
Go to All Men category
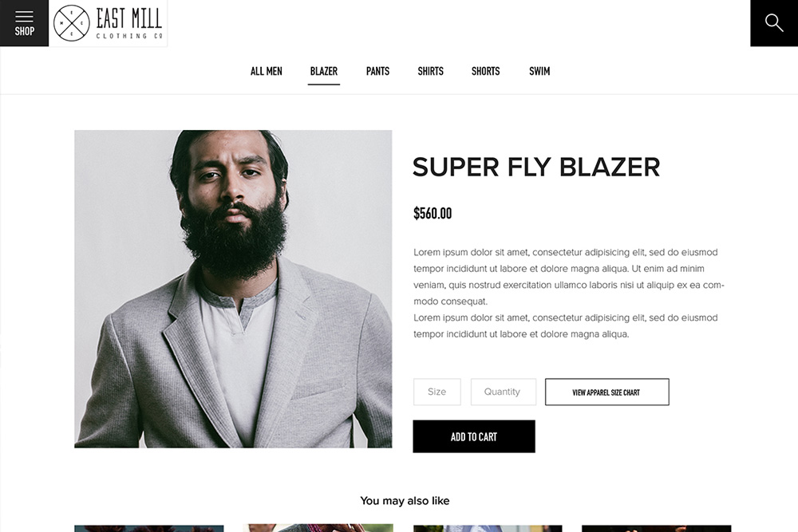pos(267,71)
